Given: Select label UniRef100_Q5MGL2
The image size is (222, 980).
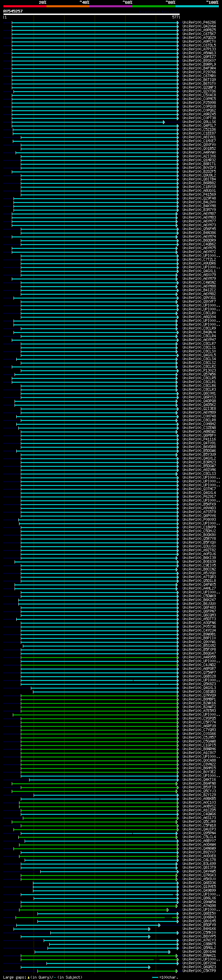Looking at the screenshot, I should point(199,948).
